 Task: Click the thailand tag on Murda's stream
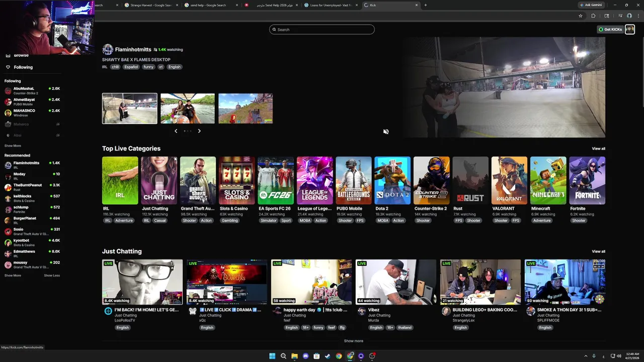click(x=405, y=328)
